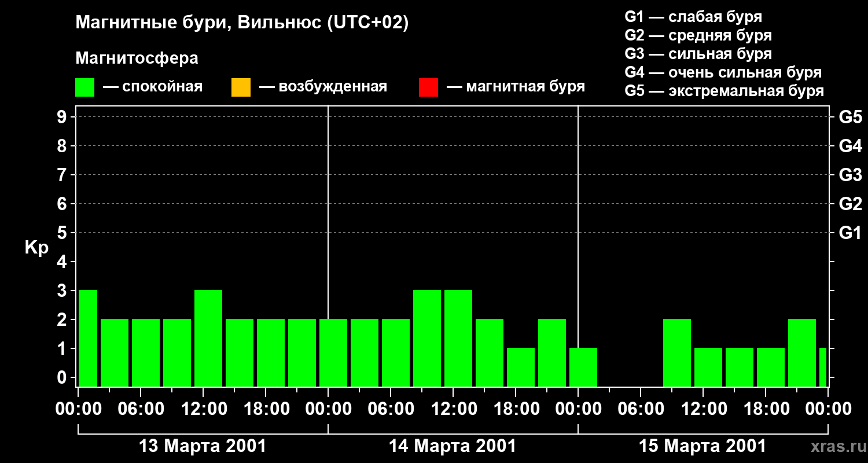Click the G1 label on the right axis
This screenshot has width=868, height=463.
(850, 233)
